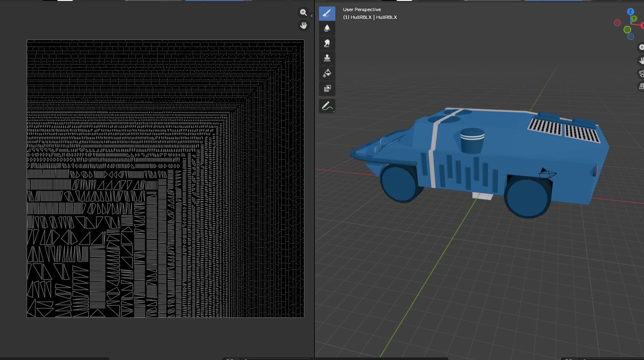Select the Soften tool

click(327, 28)
